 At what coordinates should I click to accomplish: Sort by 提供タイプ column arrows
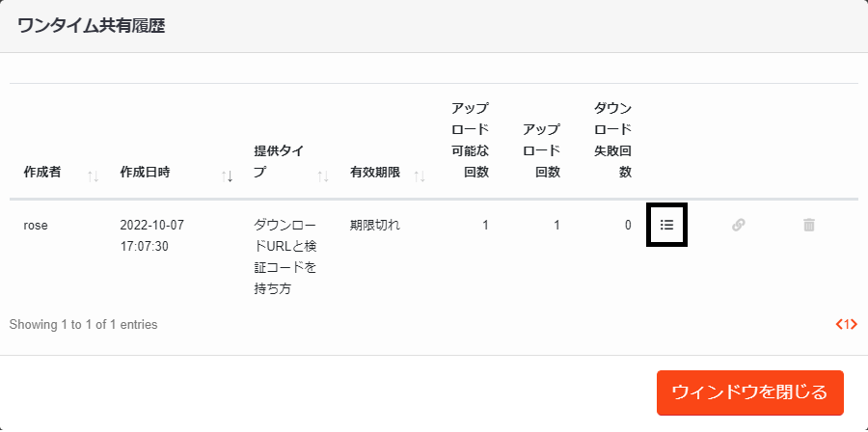click(x=323, y=176)
